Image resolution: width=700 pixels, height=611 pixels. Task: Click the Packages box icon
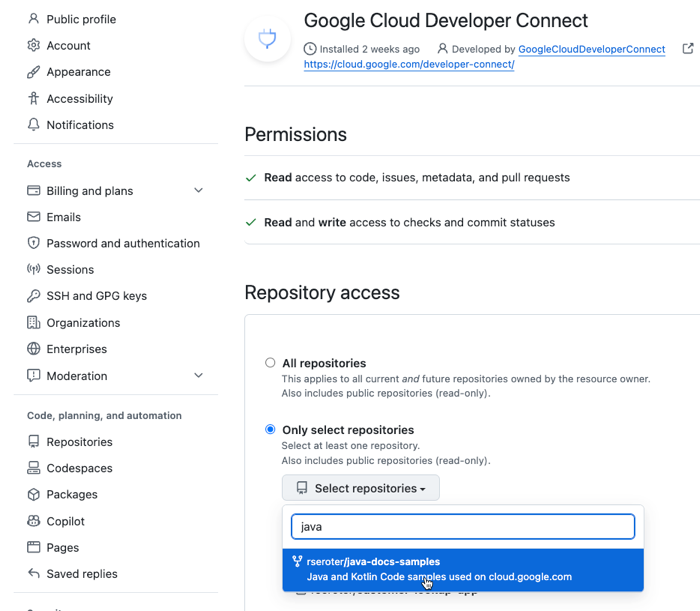pos(34,494)
